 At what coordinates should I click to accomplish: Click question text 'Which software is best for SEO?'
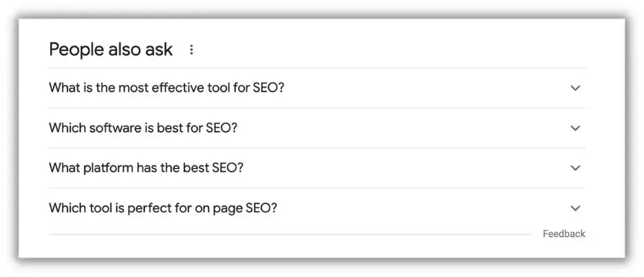[143, 128]
